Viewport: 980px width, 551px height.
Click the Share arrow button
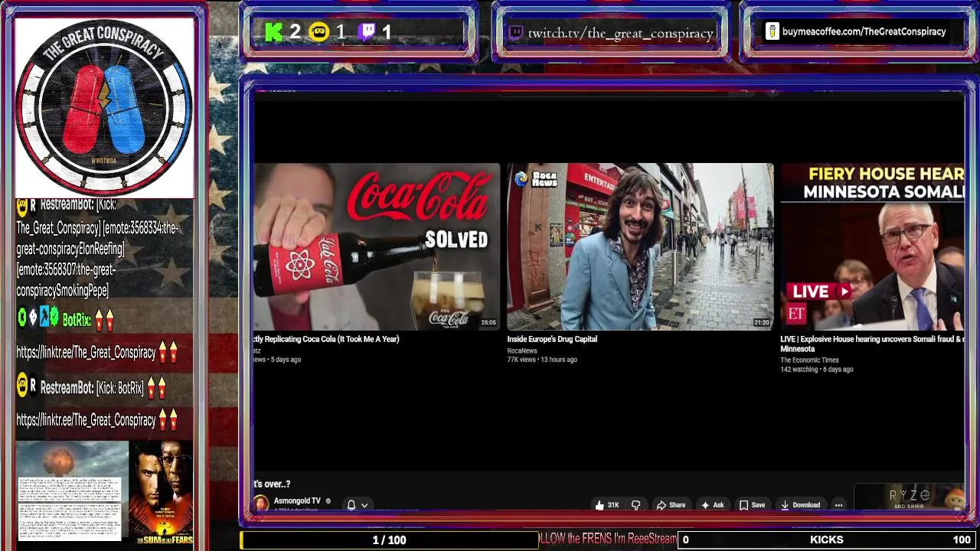tap(671, 505)
